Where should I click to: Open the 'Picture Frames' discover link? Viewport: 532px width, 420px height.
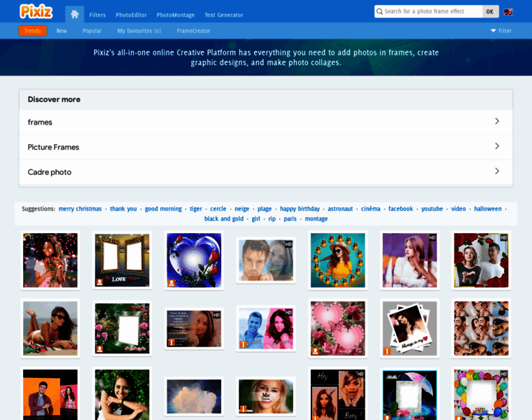[53, 147]
